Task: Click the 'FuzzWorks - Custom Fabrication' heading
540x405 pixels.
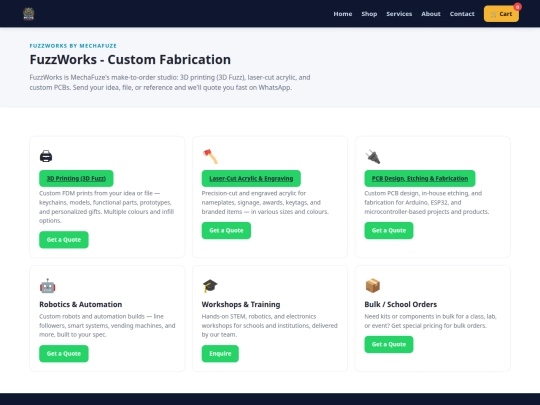Action: [130, 60]
